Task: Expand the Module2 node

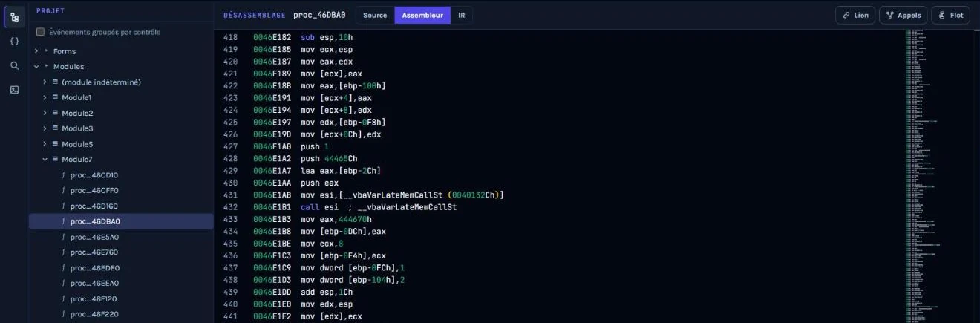Action: 45,113
